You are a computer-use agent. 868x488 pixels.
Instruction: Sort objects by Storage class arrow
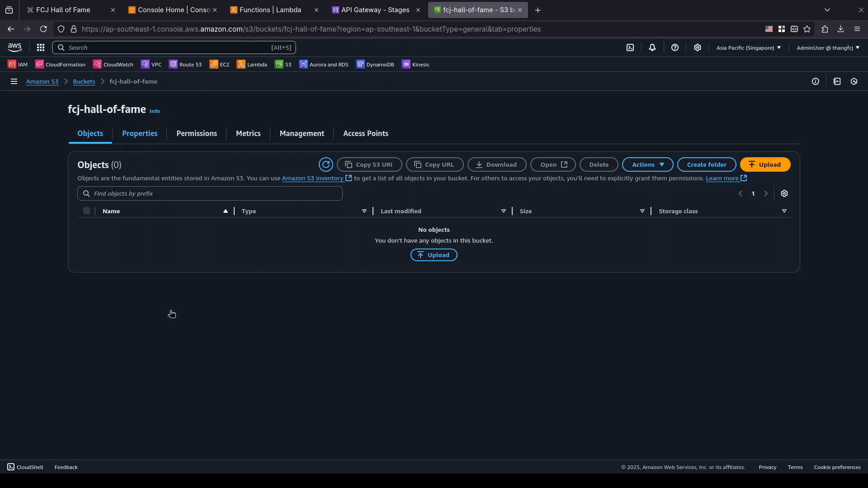[x=784, y=211]
